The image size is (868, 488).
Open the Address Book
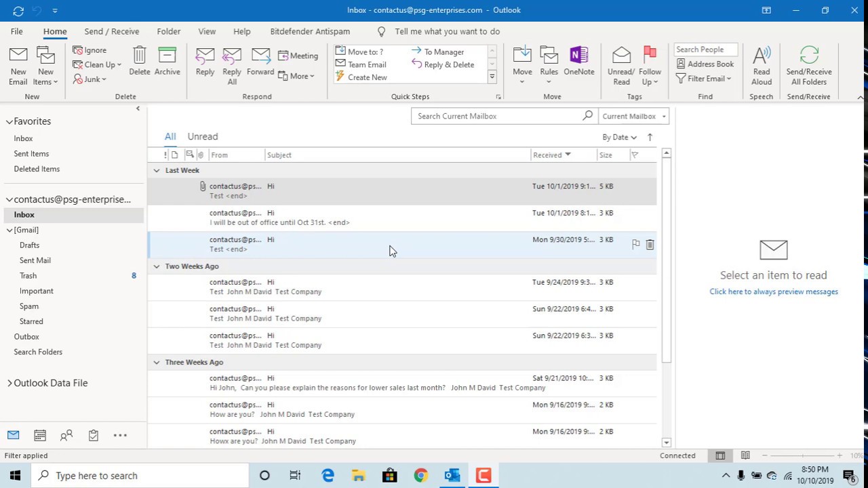point(705,64)
